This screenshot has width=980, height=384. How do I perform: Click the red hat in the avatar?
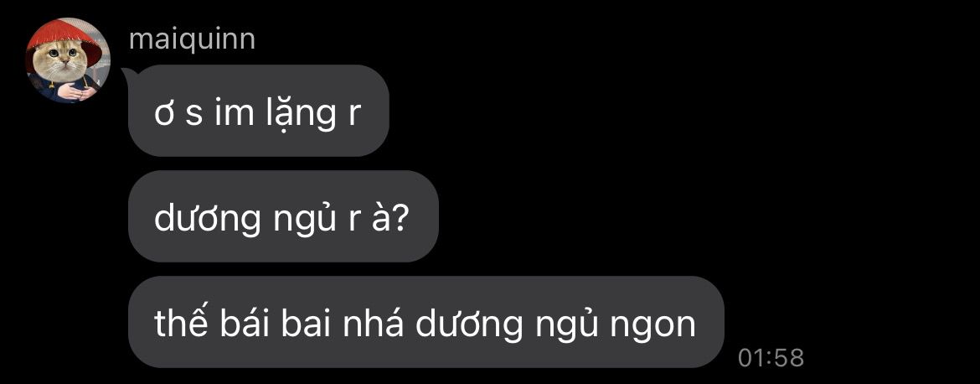coord(65,39)
